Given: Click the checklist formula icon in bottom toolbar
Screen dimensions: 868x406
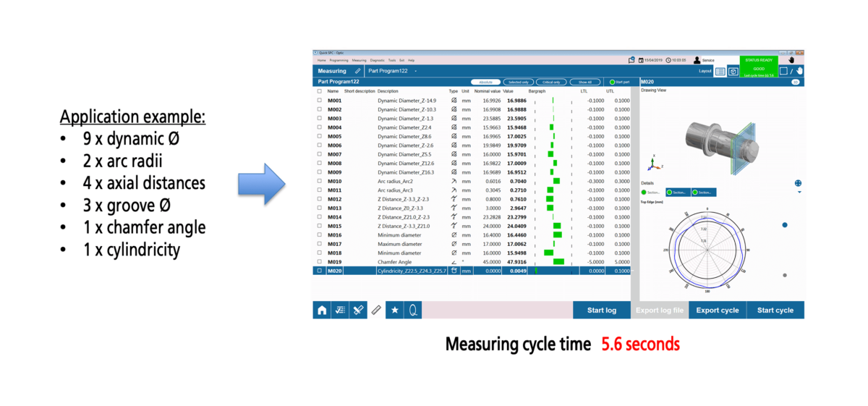Looking at the screenshot, I should (x=339, y=310).
